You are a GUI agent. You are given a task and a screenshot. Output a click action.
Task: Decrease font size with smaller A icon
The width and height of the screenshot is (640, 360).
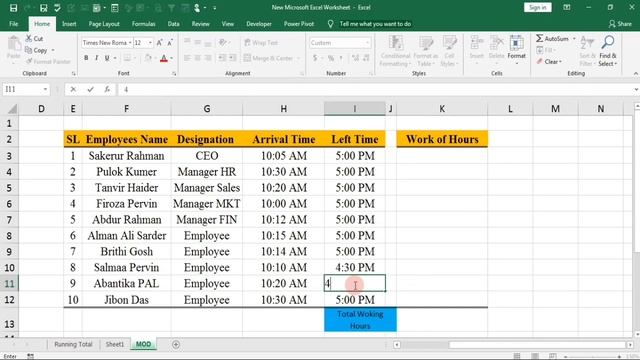point(170,42)
